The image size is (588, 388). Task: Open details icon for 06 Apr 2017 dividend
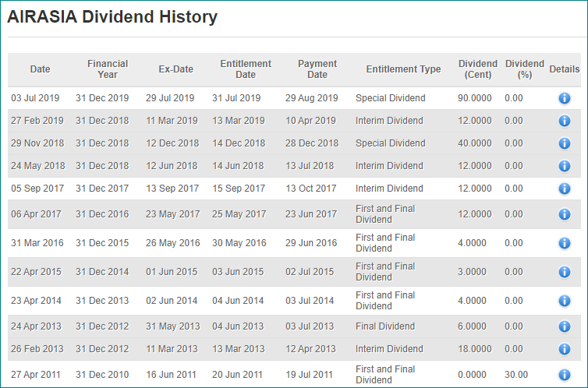565,214
